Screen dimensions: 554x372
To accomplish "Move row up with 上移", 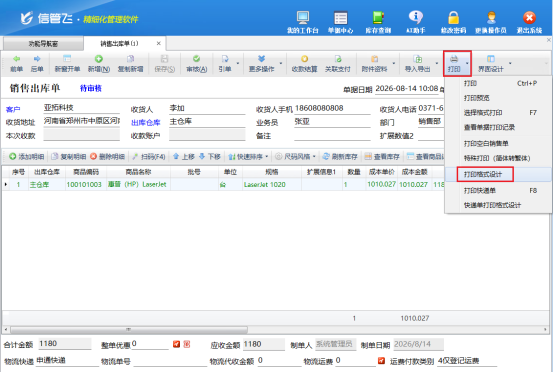I will [184, 157].
